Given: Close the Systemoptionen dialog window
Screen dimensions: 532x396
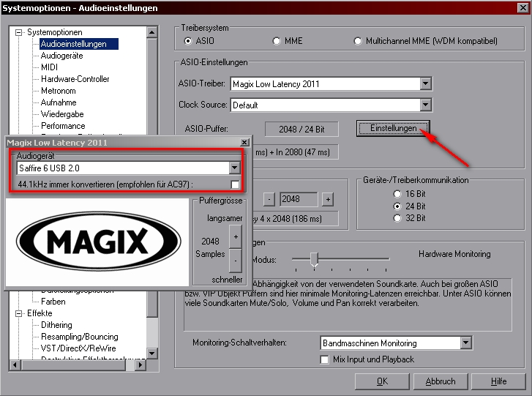Looking at the screenshot, I should coord(522,8).
